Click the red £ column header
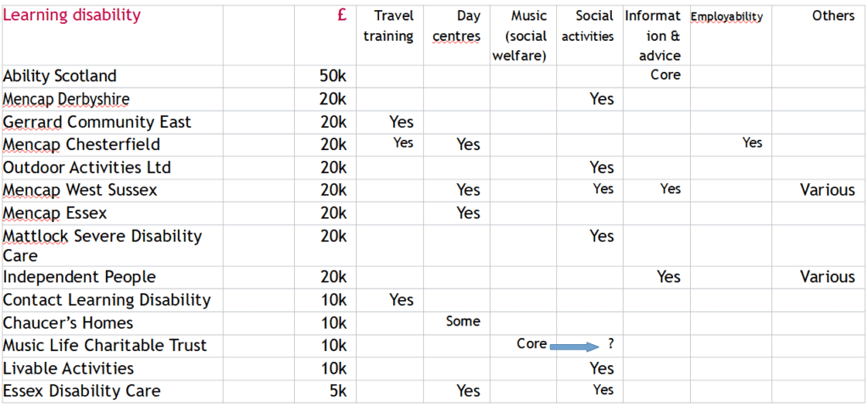Viewport: 868px width, 406px height. point(341,15)
